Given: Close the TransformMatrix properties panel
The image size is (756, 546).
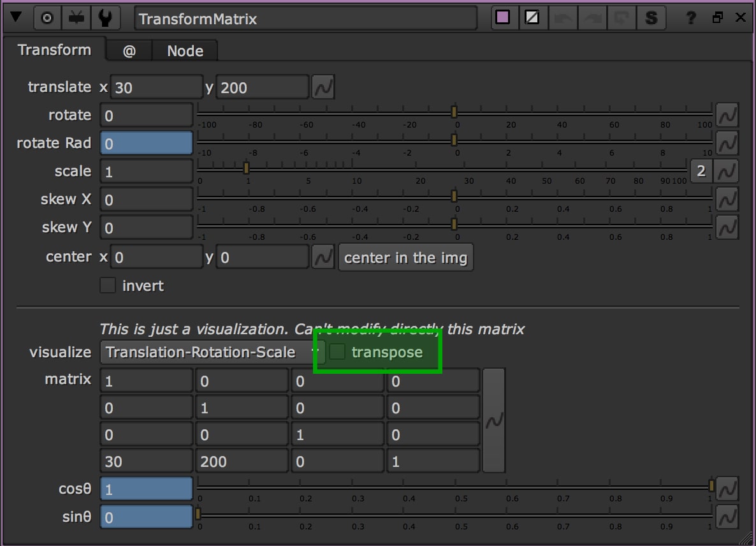Looking at the screenshot, I should coord(741,17).
